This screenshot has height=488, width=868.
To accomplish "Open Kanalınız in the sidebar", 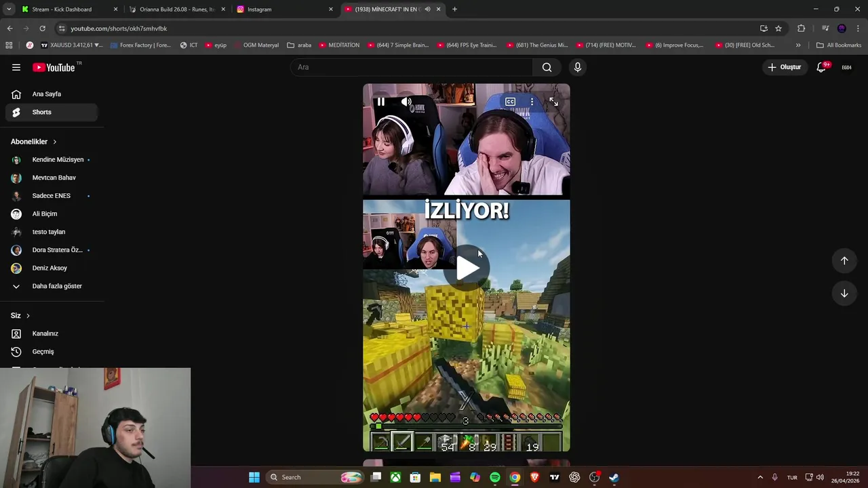I will click(52, 333).
